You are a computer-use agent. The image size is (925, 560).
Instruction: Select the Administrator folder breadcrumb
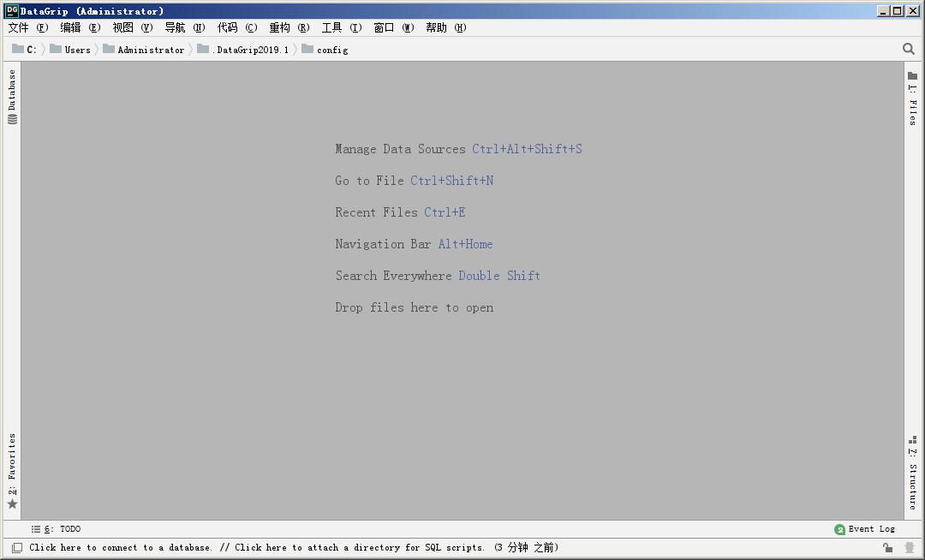pos(143,50)
